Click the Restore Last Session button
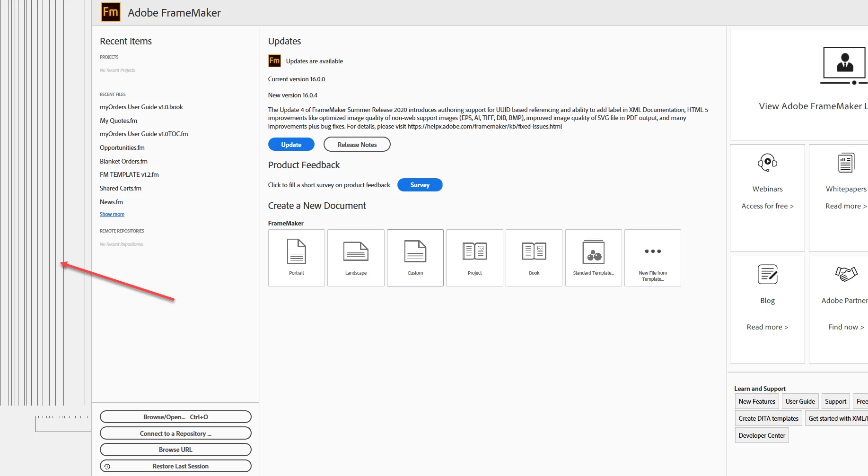 (175, 466)
